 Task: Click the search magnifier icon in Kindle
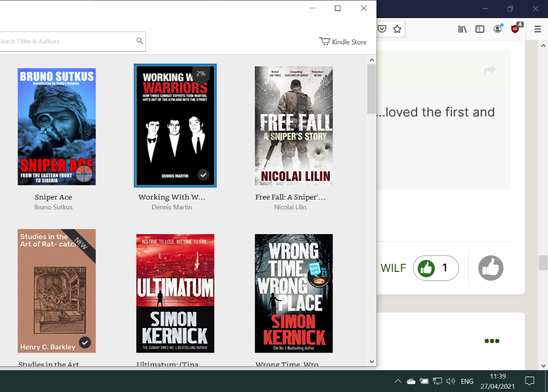140,41
